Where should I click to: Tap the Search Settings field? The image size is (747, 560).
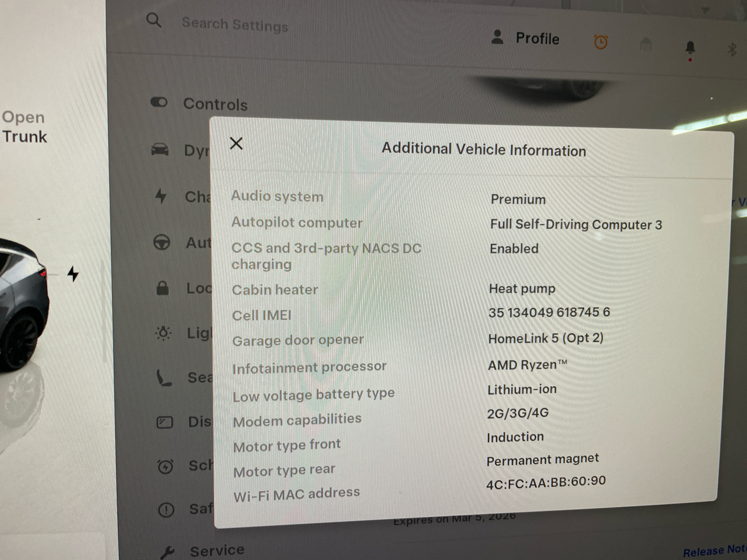tap(235, 24)
